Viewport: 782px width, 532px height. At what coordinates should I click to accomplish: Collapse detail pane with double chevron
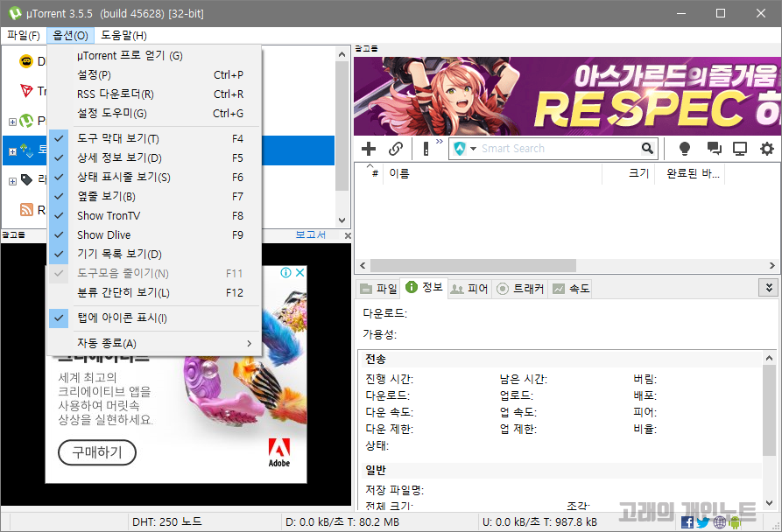(x=769, y=287)
